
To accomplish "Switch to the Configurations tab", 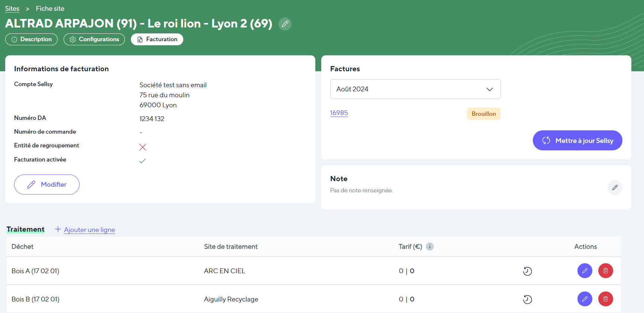I will click(94, 39).
